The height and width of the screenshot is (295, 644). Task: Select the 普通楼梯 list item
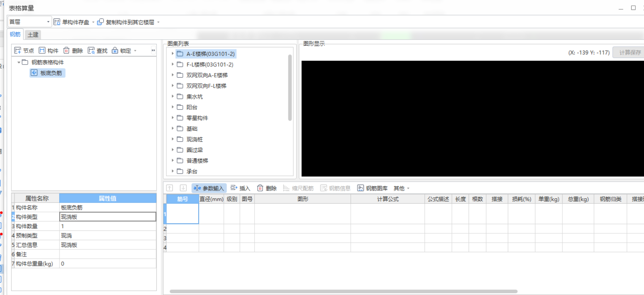coord(197,161)
